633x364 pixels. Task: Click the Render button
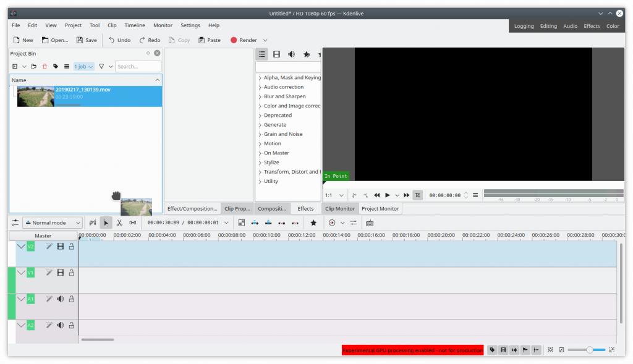244,40
